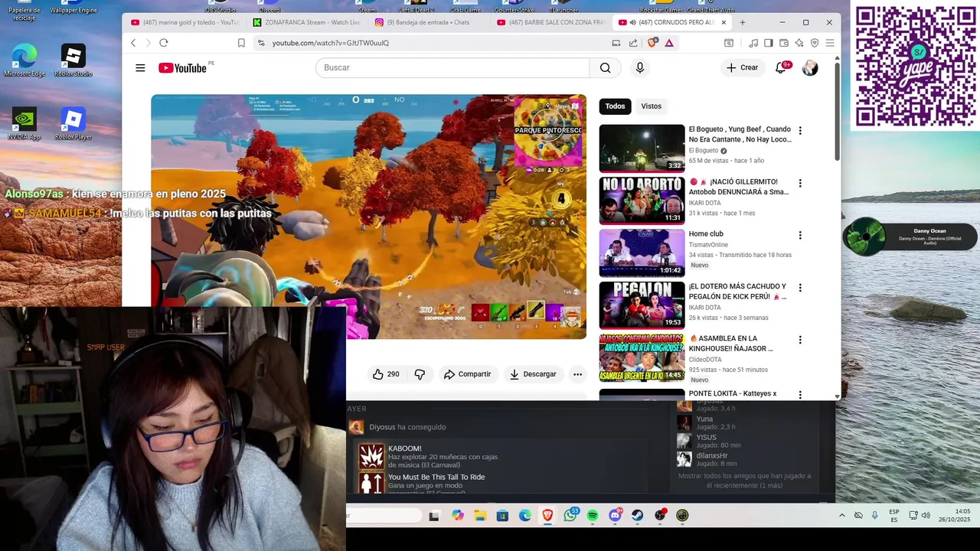Click the Compartir button
Screen dimensions: 980x551
tap(467, 374)
